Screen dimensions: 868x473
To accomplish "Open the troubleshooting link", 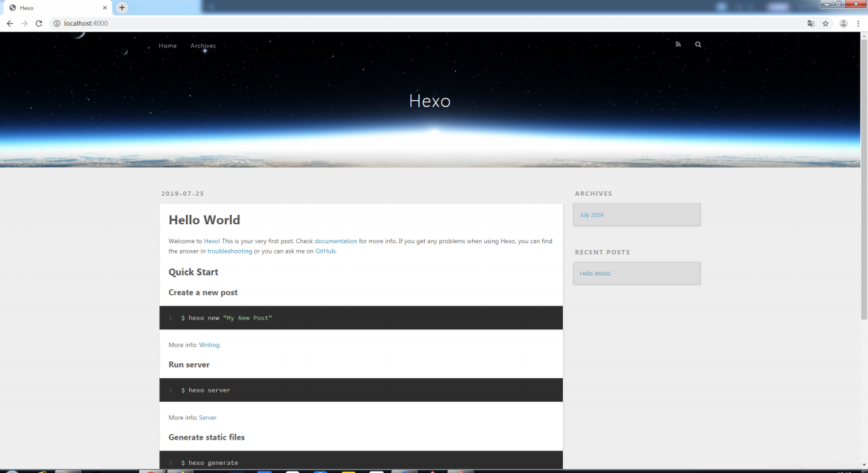I will pos(230,251).
